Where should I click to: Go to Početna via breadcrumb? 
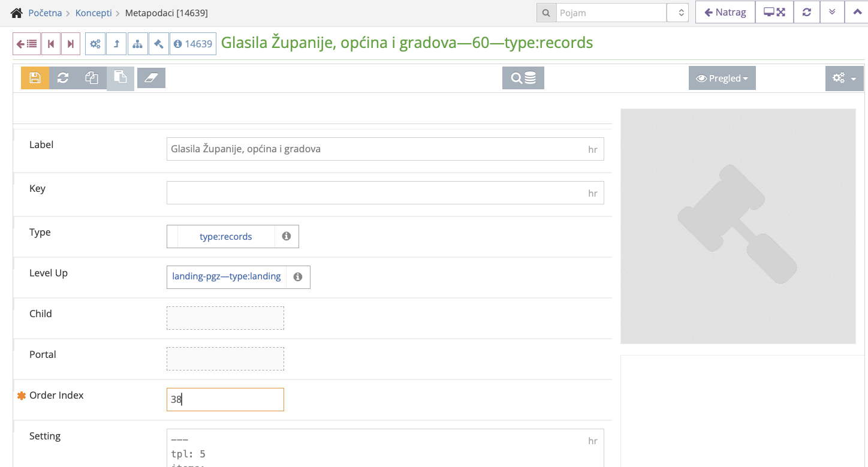pyautogui.click(x=46, y=12)
